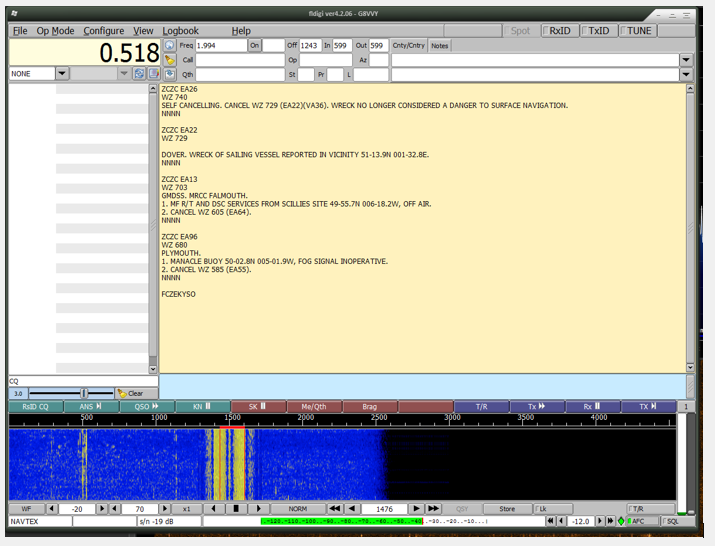Screen dimensions: 715x546
Task: Shift the waterfall view right
Action: (x=259, y=509)
